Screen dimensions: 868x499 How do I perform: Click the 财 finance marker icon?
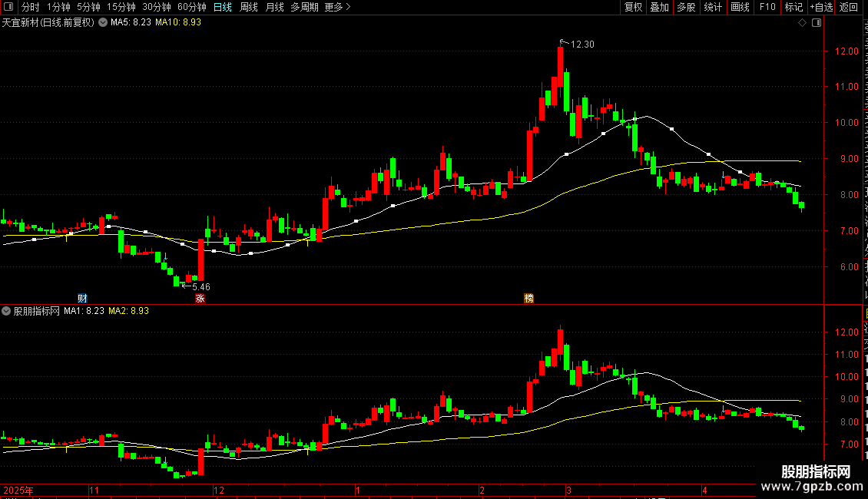(82, 298)
